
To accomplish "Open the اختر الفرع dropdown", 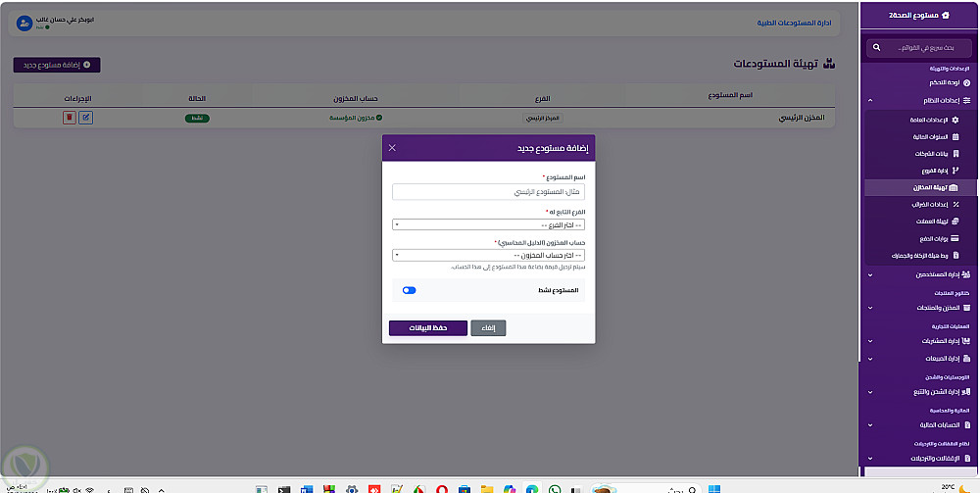I will point(488,225).
